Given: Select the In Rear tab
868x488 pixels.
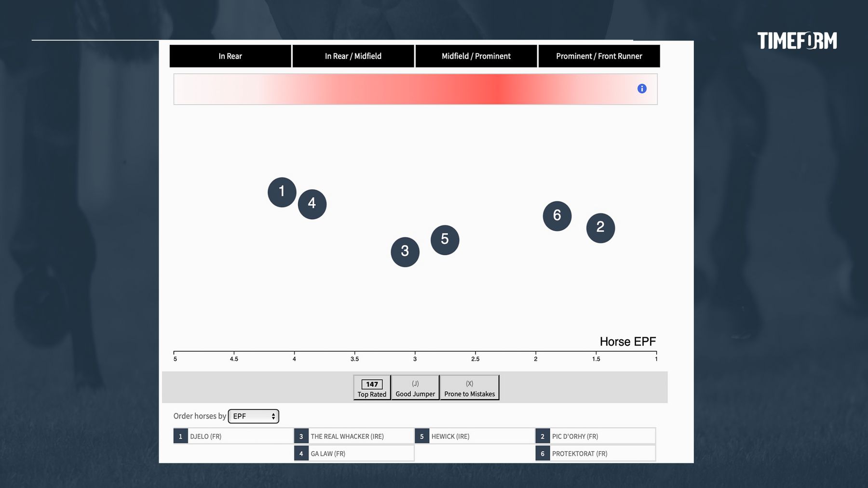Looking at the screenshot, I should (x=230, y=56).
